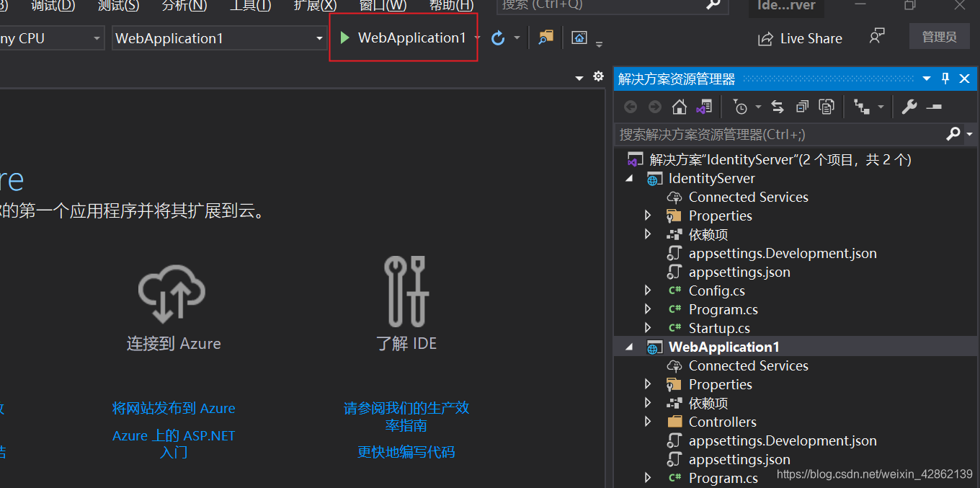Open the send feedback icon
Image resolution: width=980 pixels, height=488 pixels.
tap(876, 37)
